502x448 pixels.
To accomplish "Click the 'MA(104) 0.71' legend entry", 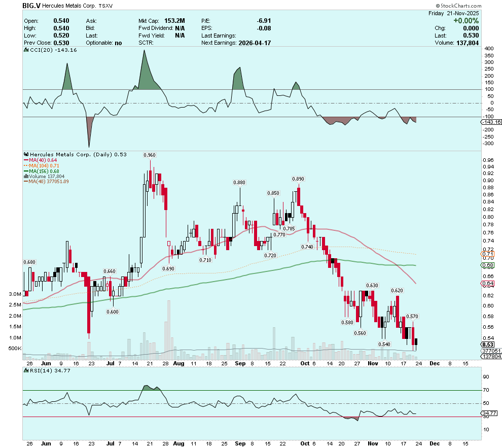I will [x=44, y=165].
